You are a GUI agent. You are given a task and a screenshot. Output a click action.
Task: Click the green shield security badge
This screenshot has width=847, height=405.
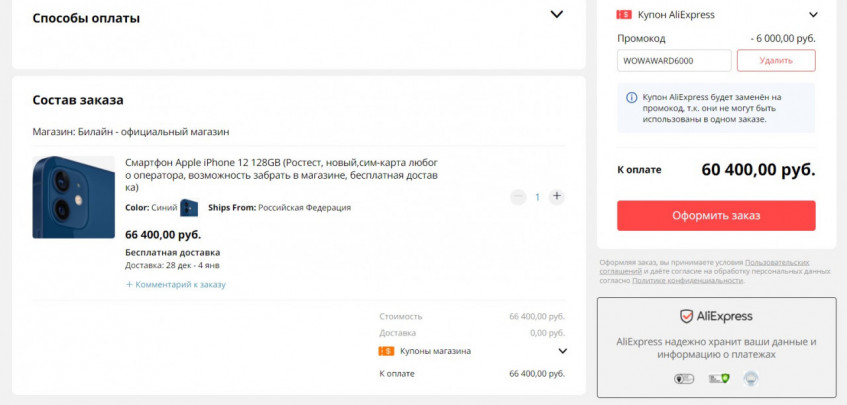(718, 379)
